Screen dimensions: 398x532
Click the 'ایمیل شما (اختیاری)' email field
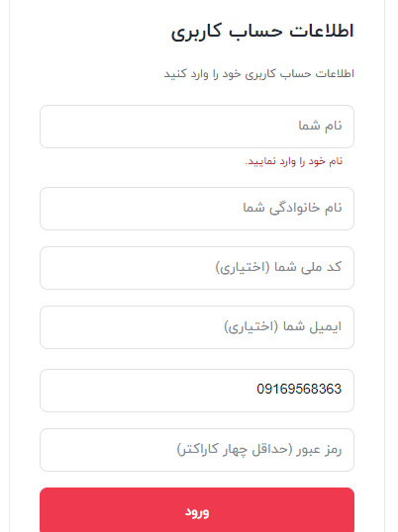click(197, 327)
